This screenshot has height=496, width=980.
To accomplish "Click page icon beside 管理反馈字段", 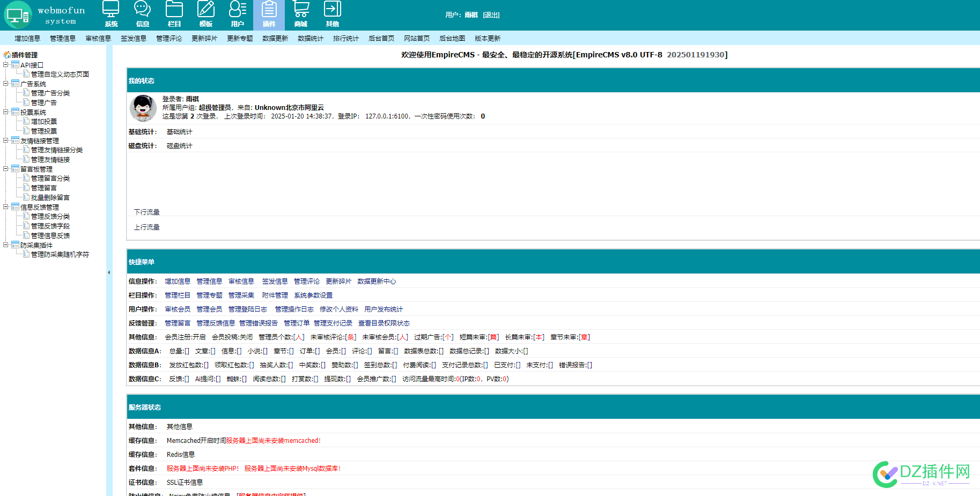I will tap(26, 225).
